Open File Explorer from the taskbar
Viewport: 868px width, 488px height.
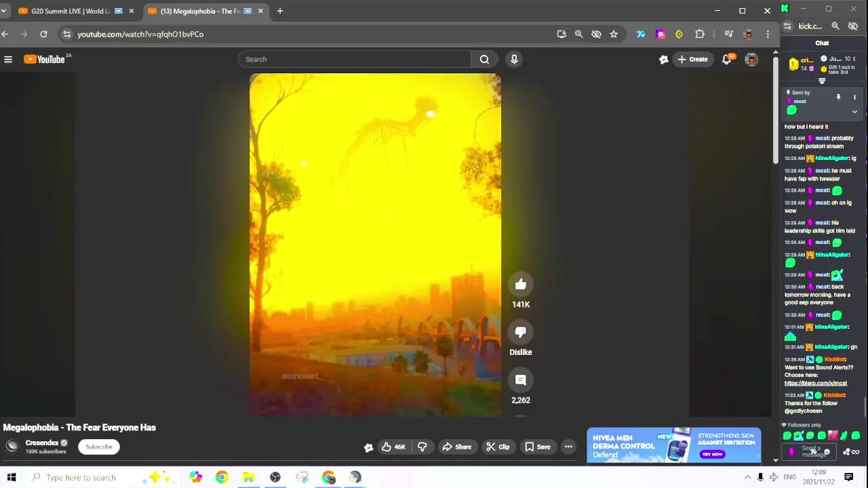(x=248, y=477)
